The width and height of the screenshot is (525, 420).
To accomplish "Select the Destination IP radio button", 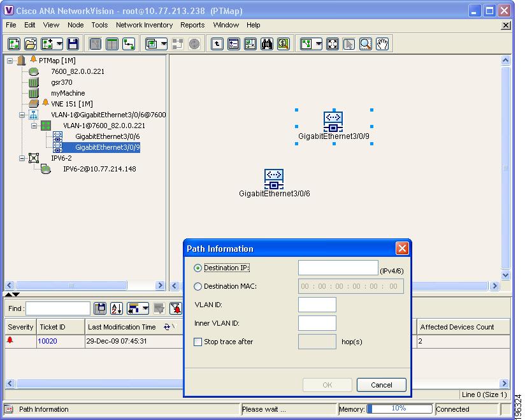I will point(198,268).
